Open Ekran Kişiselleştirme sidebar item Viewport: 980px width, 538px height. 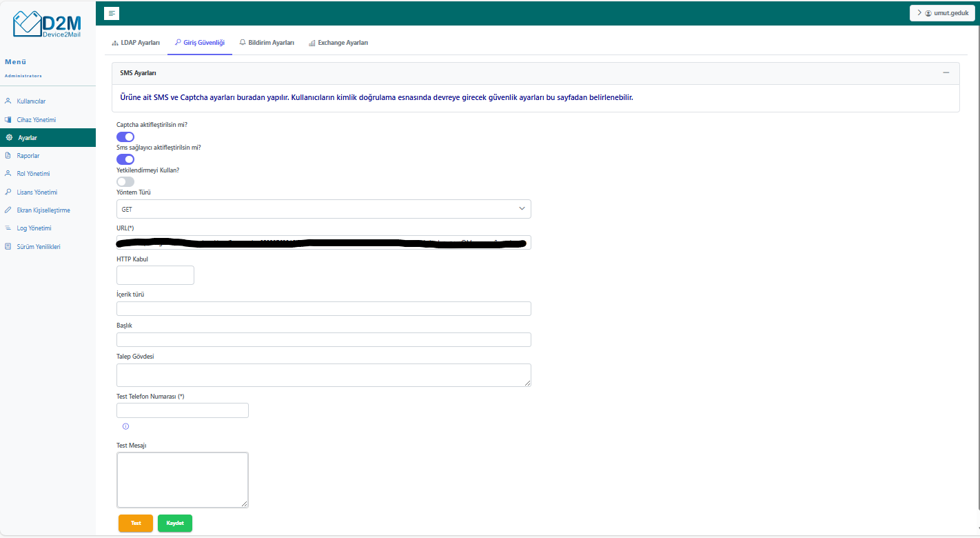point(43,210)
